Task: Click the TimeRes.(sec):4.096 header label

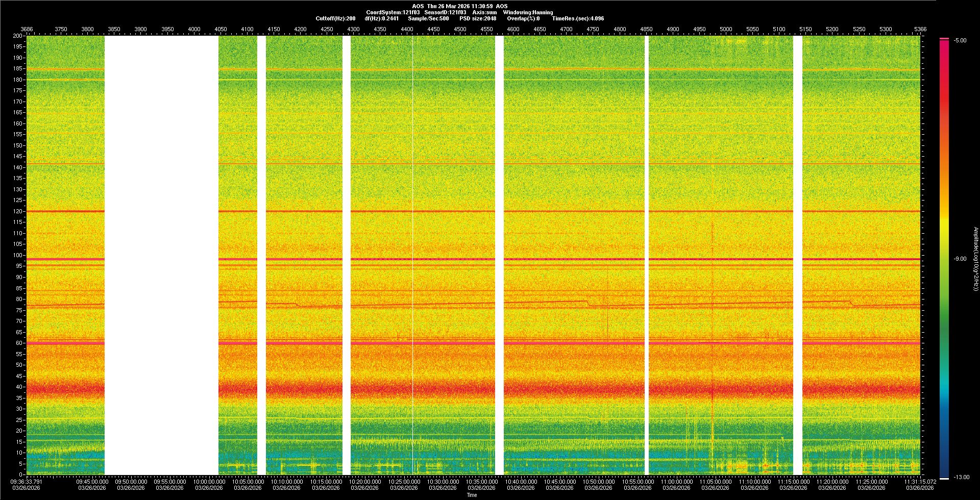Action: 577,18
